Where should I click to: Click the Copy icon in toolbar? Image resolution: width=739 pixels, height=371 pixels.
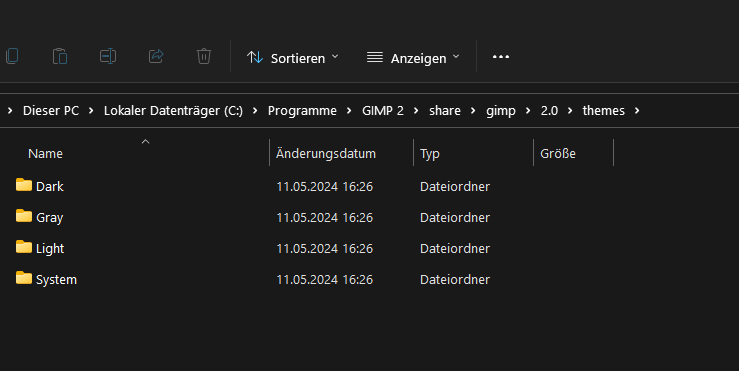tap(12, 56)
